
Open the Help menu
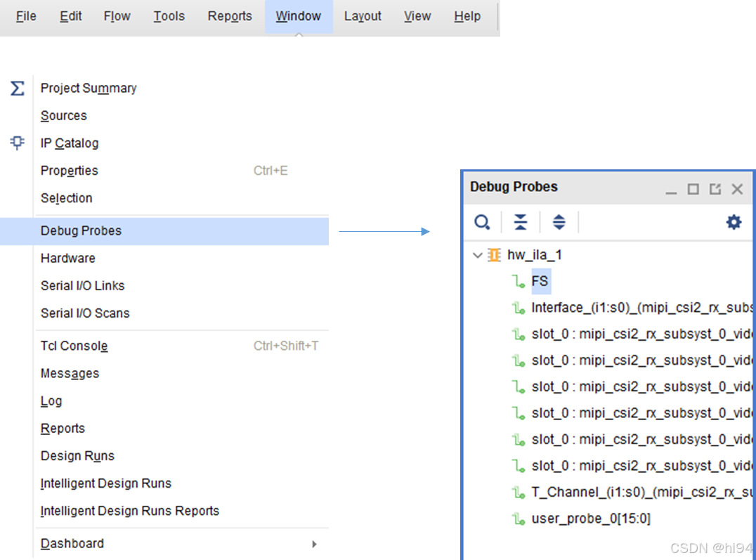click(467, 16)
